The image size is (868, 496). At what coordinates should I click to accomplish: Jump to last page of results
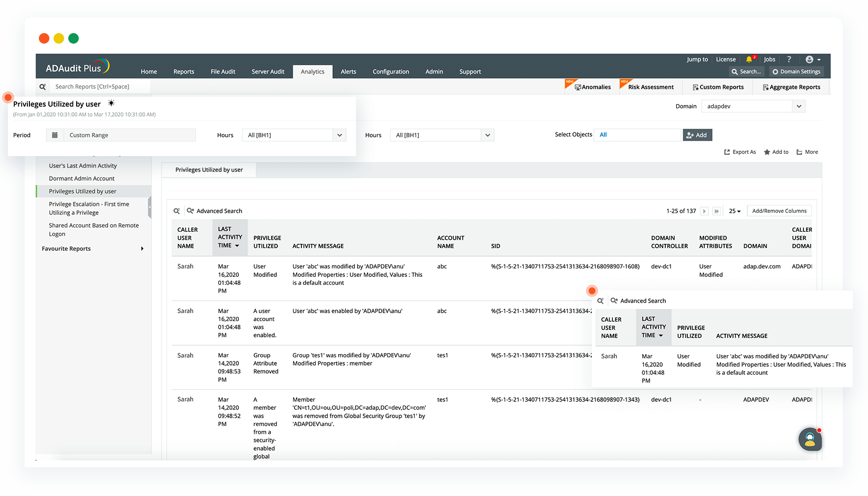coord(716,211)
